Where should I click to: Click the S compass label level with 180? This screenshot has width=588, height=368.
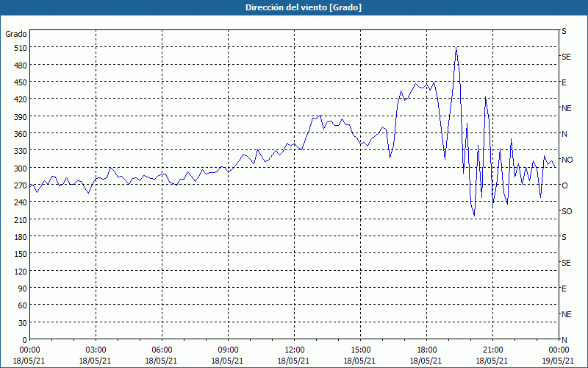coord(564,237)
